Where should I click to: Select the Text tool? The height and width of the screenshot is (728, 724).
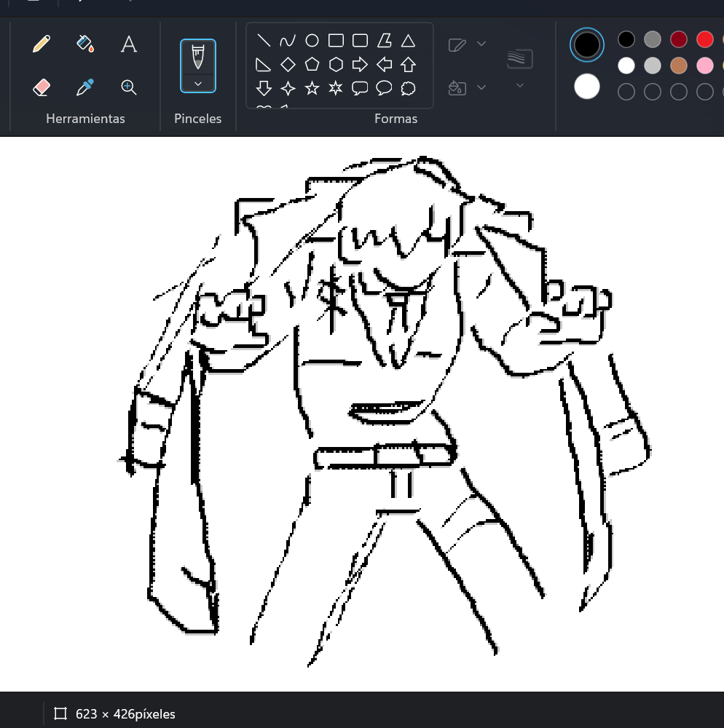(129, 44)
